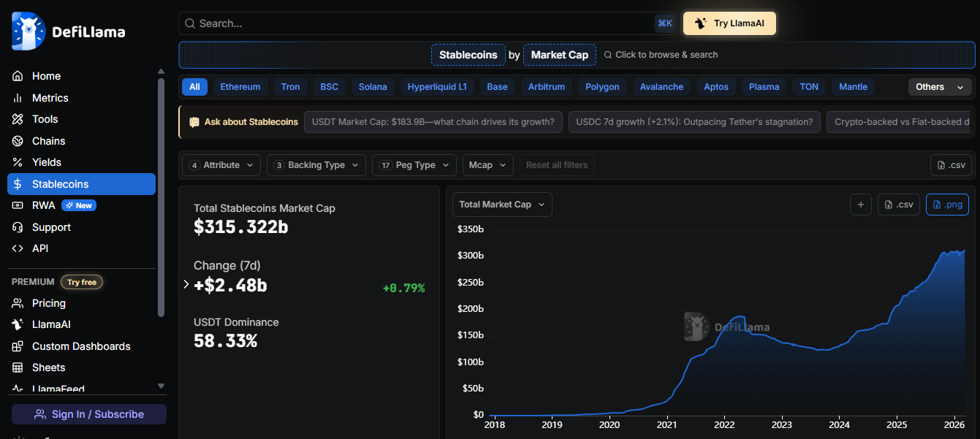Click the Yields percent icon
The width and height of the screenshot is (980, 439).
point(18,162)
